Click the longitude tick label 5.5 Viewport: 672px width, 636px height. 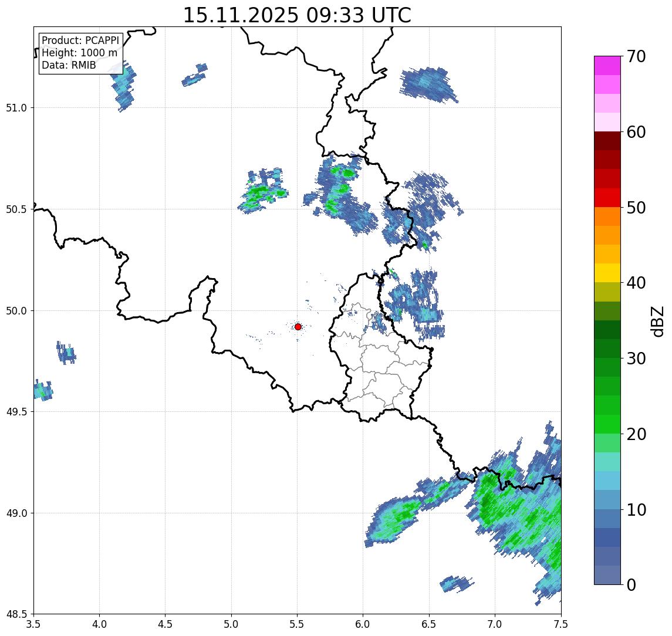(x=298, y=624)
